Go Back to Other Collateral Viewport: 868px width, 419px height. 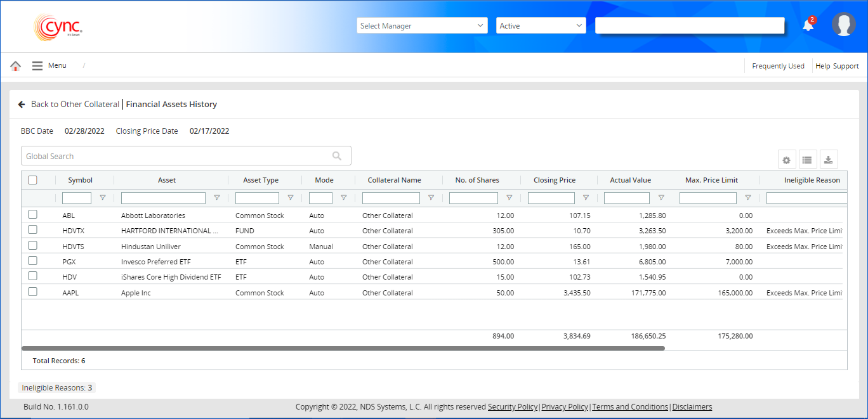click(x=69, y=104)
